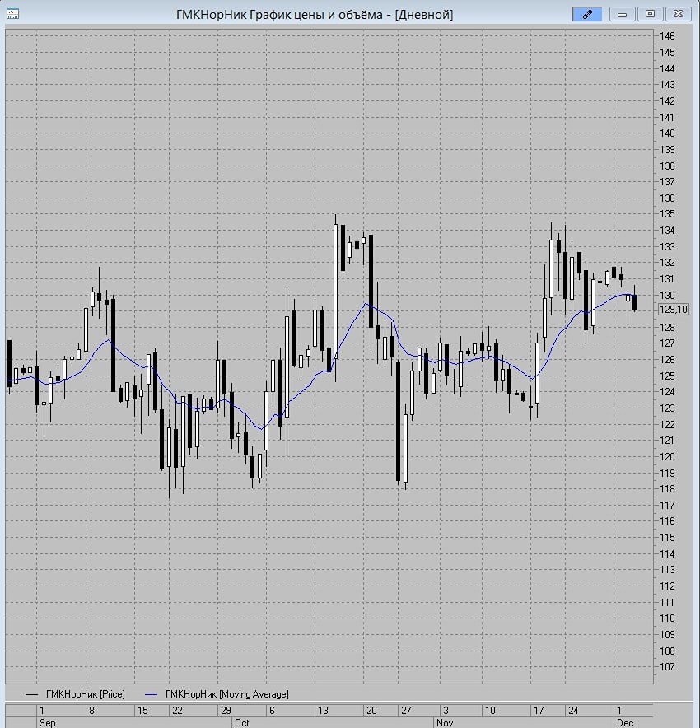Click the chart window system menu icon
This screenshot has width=700, height=728.
click(x=12, y=14)
